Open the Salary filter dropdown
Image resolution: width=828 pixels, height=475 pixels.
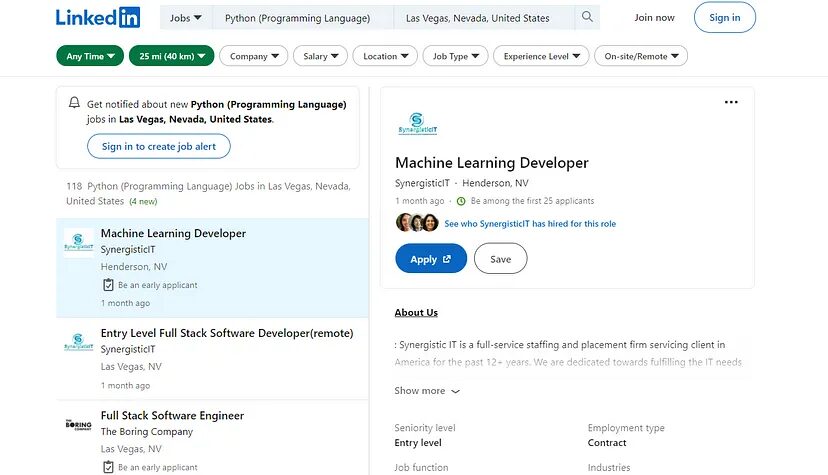[x=321, y=56]
